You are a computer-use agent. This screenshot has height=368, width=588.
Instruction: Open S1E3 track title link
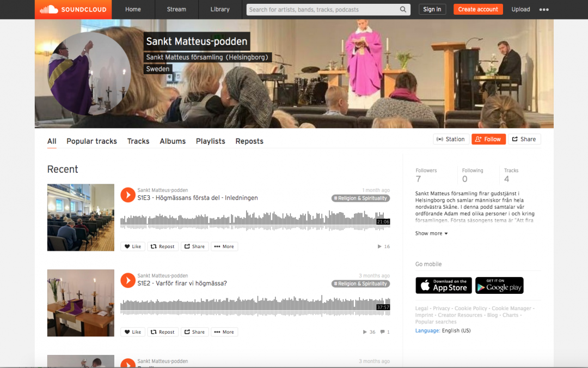tap(197, 198)
